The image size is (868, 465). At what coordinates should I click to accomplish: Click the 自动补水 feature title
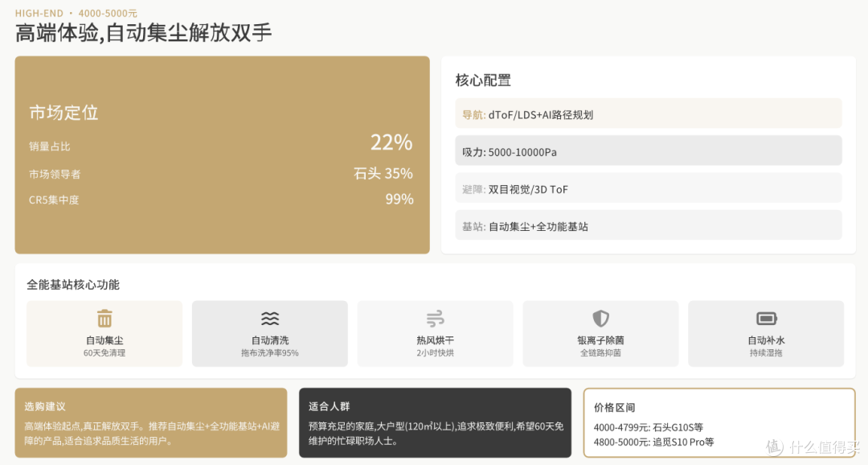[x=766, y=340]
